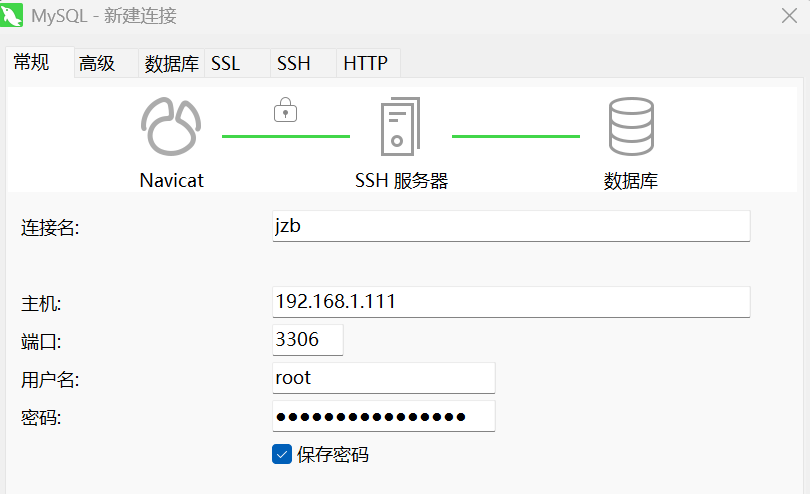The image size is (810, 494).
Task: Open the SSH settings tab
Action: (294, 63)
